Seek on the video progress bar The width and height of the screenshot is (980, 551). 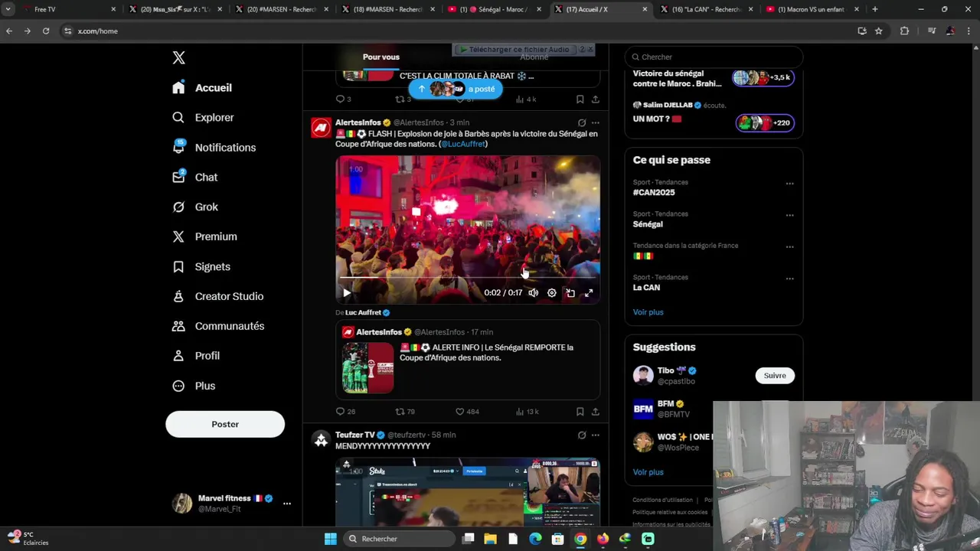(467, 279)
